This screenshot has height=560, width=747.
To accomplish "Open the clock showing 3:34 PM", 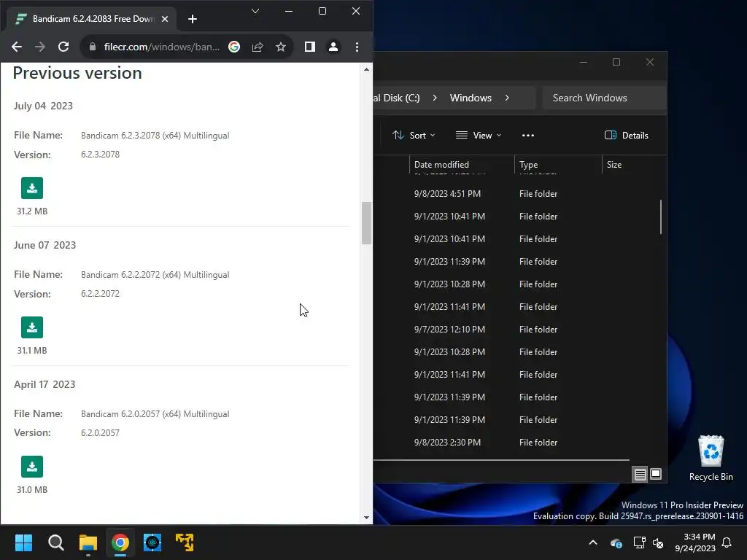I will [x=695, y=542].
